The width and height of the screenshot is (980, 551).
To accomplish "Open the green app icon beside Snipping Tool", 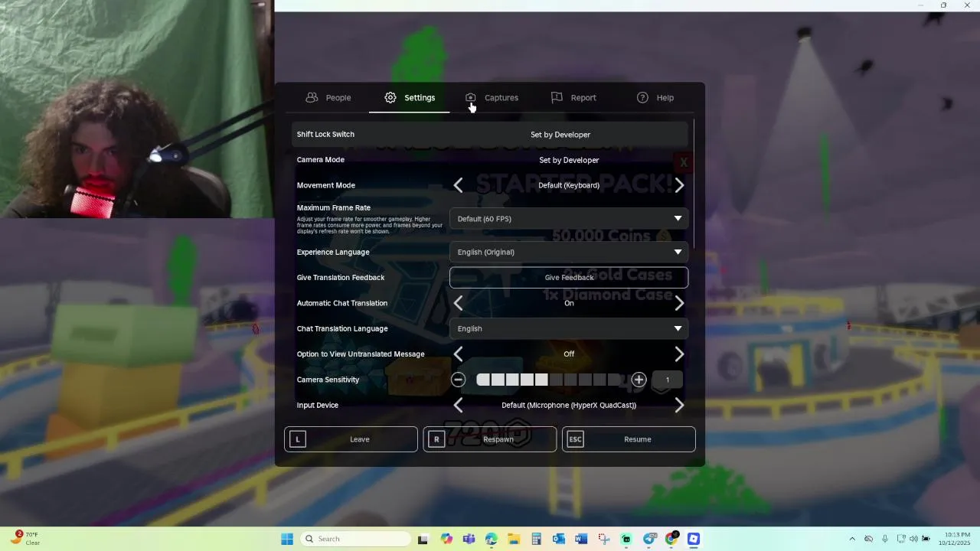I will coord(626,539).
